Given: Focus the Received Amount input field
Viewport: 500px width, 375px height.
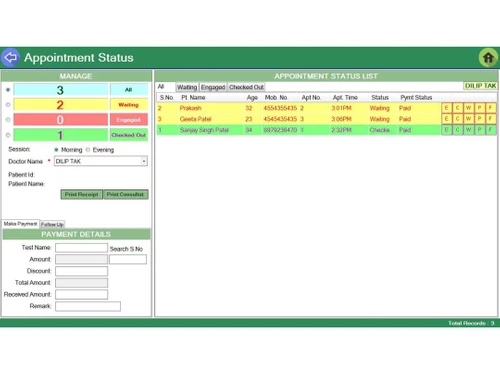Looking at the screenshot, I should point(81,294).
